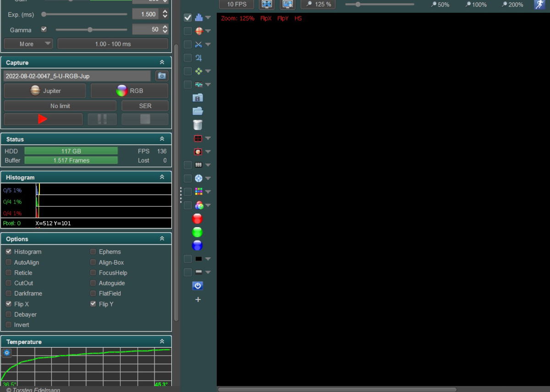Enable the Debayer option
The width and height of the screenshot is (550, 392).
click(x=9, y=314)
